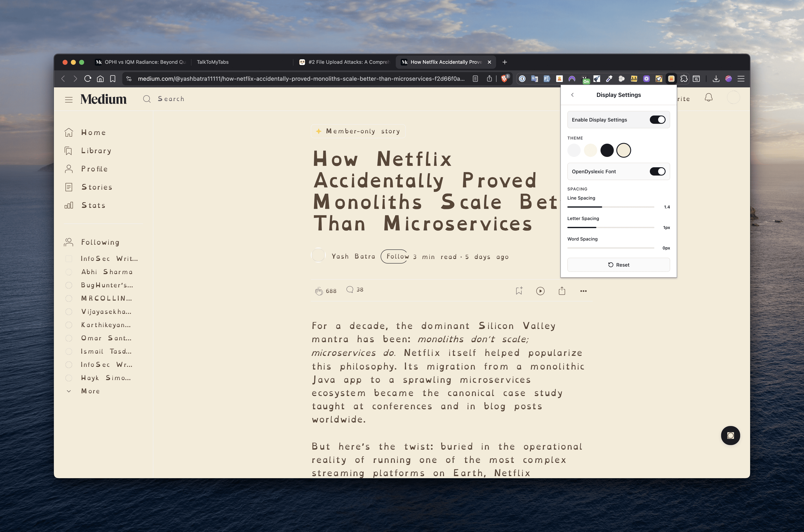Click the Line Spacing slider track

click(x=610, y=207)
